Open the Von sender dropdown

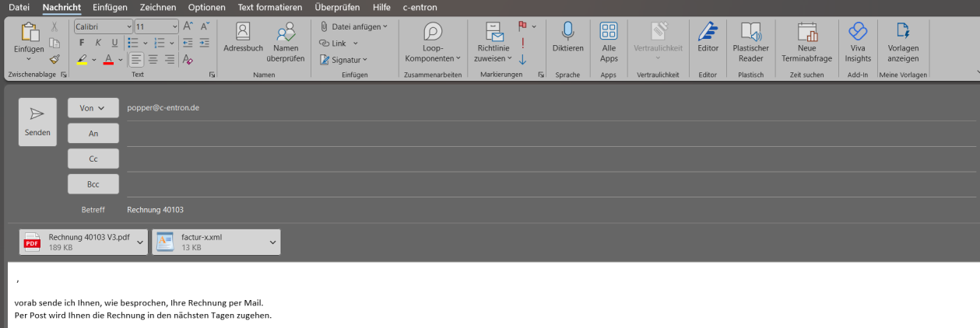(x=93, y=108)
